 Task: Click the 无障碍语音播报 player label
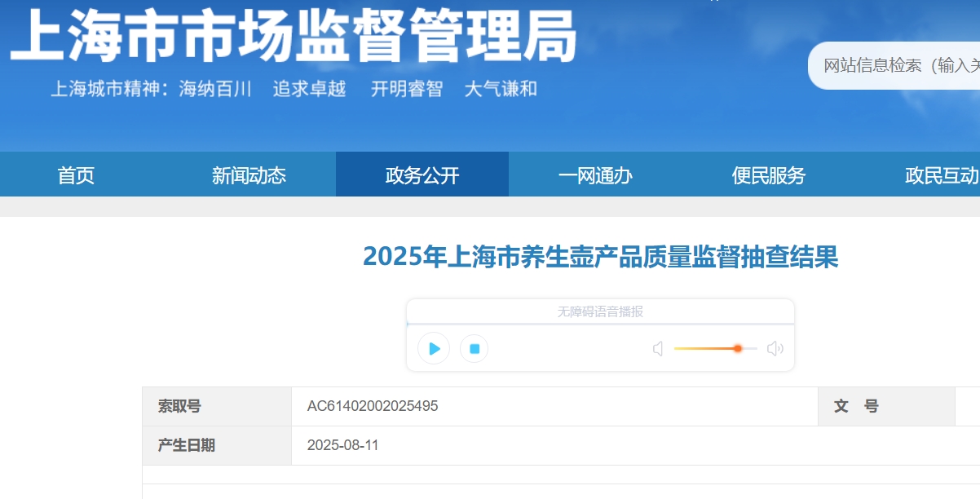click(x=600, y=311)
